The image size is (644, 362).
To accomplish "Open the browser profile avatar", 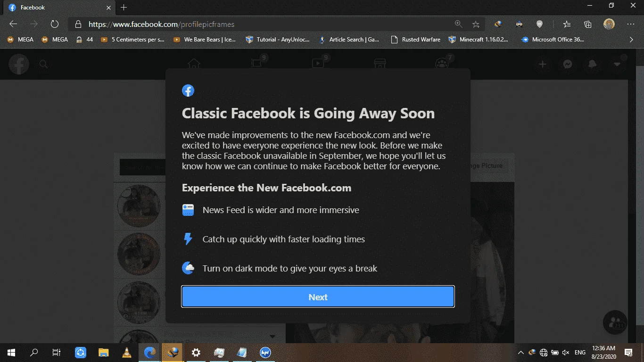I will [x=609, y=24].
